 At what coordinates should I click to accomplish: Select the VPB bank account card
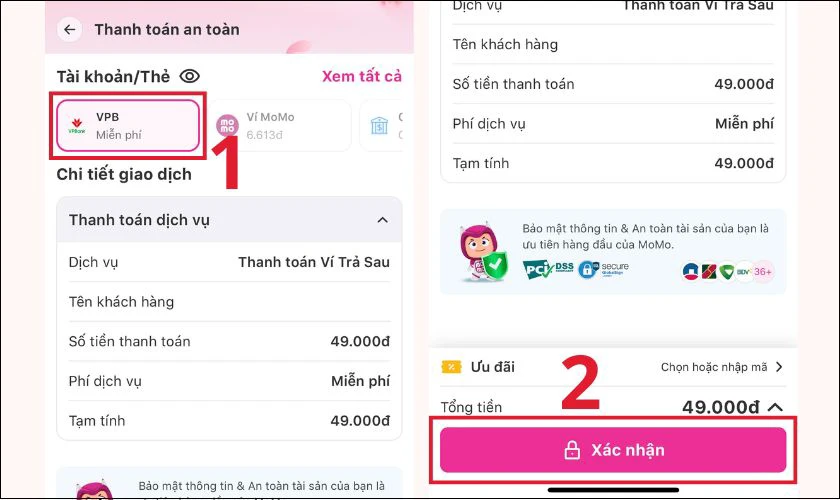[128, 125]
